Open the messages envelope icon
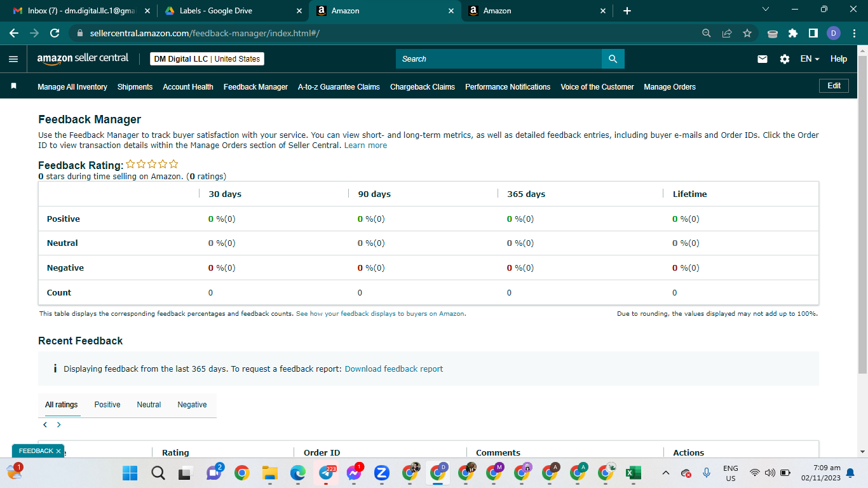This screenshot has width=868, height=488. pyautogui.click(x=763, y=59)
